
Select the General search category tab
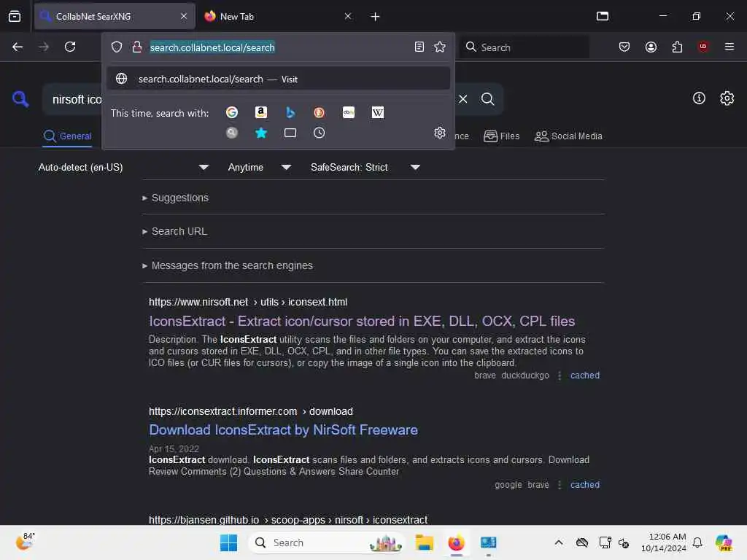click(x=67, y=136)
